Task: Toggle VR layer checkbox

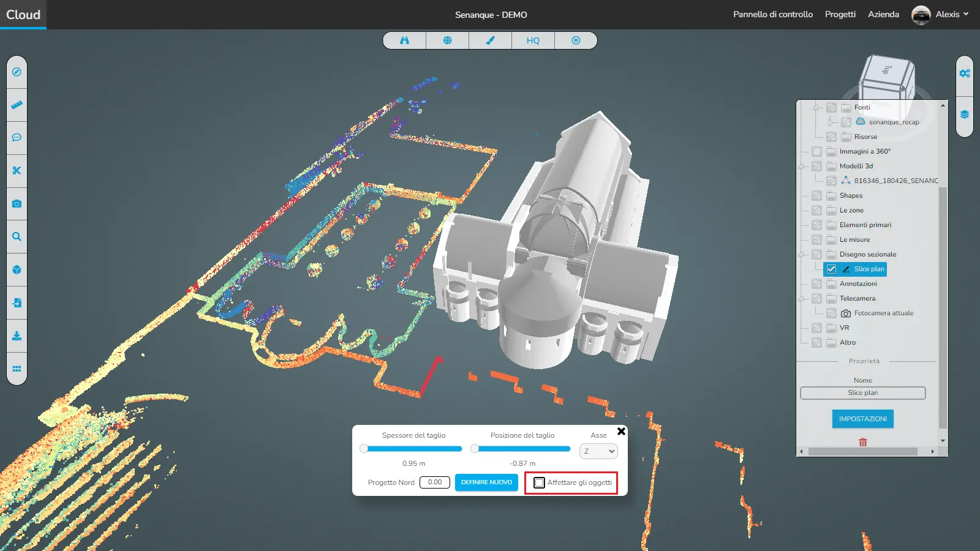Action: [816, 328]
